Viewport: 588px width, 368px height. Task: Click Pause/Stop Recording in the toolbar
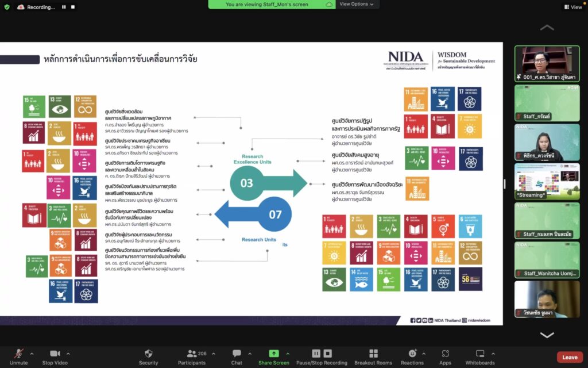(321, 354)
